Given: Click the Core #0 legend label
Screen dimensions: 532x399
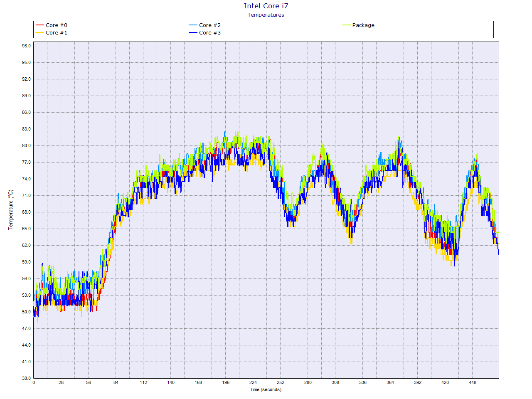Looking at the screenshot, I should (57, 25).
